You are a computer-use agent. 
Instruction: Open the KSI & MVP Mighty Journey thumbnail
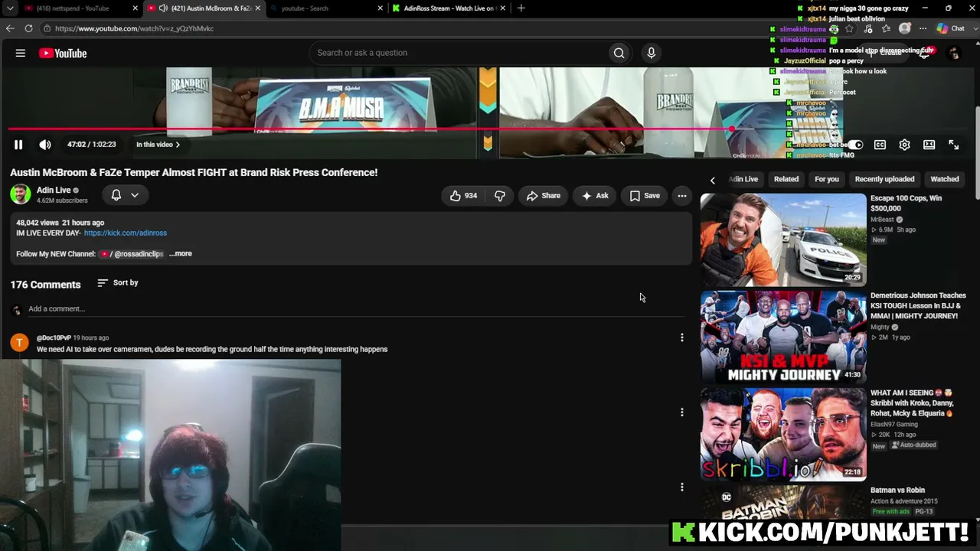pos(783,337)
